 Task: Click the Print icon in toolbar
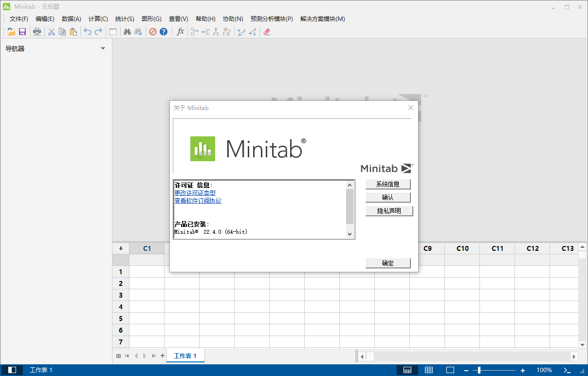(x=37, y=32)
